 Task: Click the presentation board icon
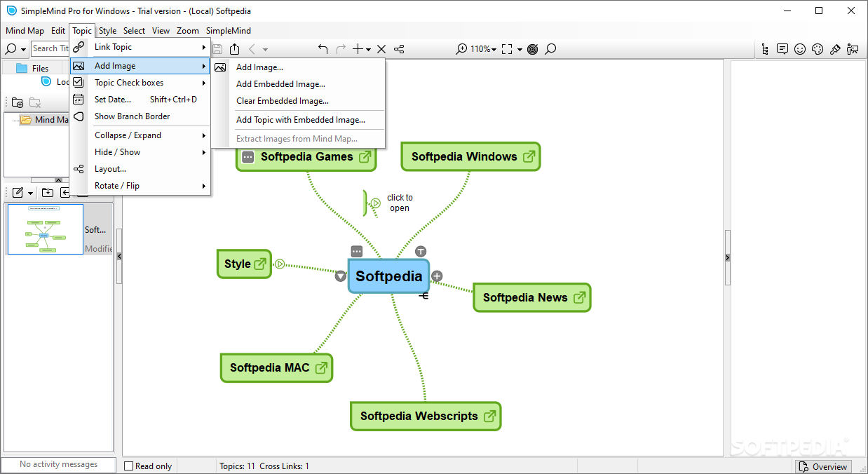click(x=853, y=49)
